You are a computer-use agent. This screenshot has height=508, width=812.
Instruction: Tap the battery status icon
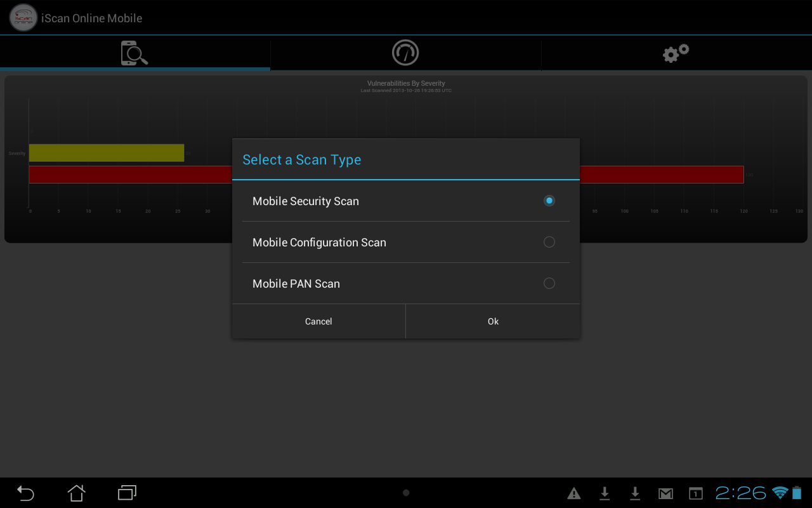pos(797,493)
